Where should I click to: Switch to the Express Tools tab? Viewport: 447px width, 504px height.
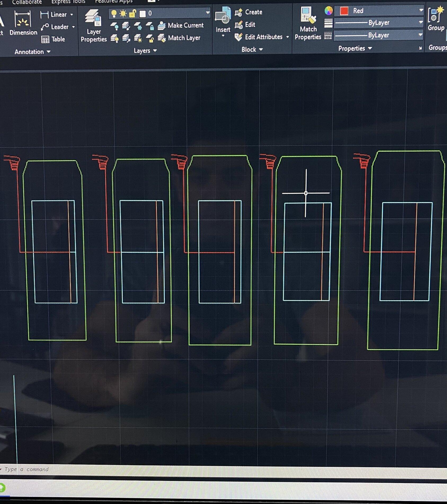(x=68, y=2)
